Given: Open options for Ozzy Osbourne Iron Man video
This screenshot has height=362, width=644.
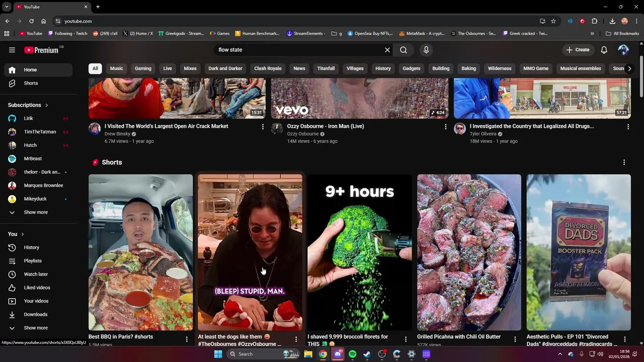Looking at the screenshot, I should click(445, 127).
